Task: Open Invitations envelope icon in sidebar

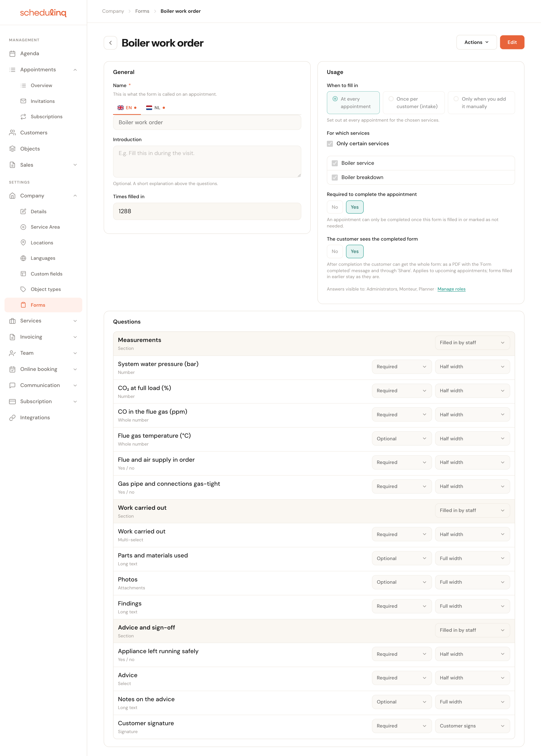Action: click(x=23, y=101)
